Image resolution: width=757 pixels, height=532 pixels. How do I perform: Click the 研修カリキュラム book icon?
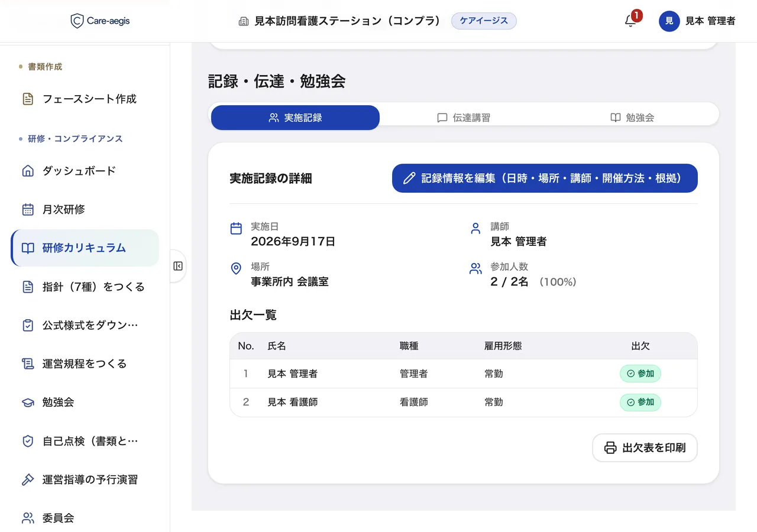click(28, 248)
